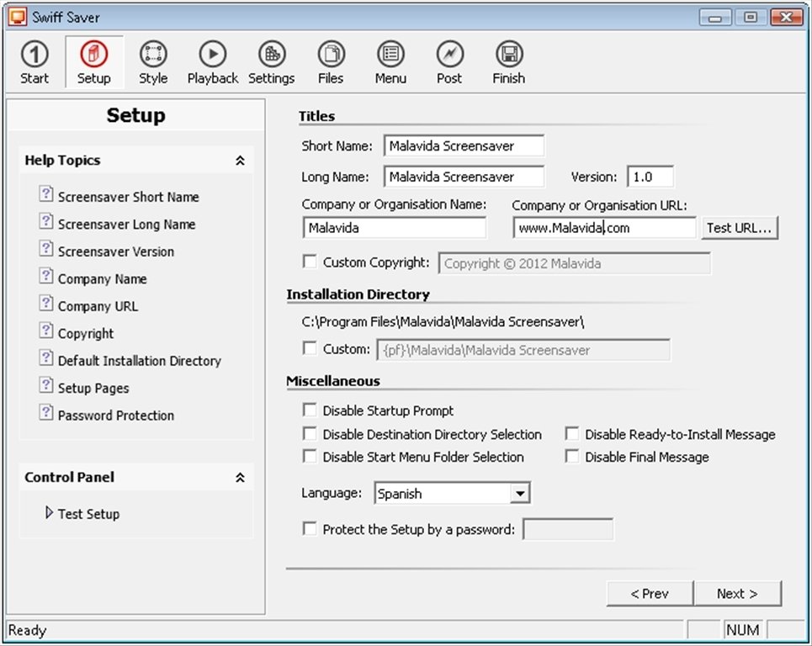
Task: Open Screensaver Long Name help topic
Action: click(118, 224)
